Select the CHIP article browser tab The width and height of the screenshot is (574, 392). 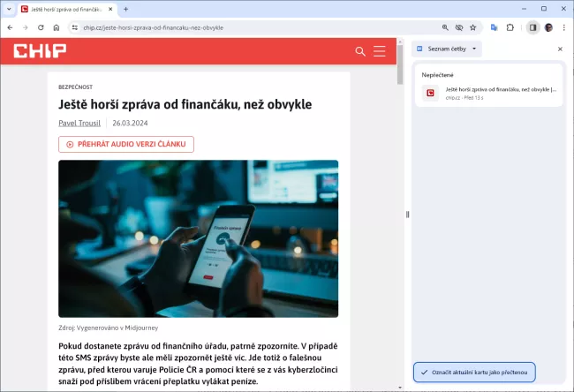[66, 9]
